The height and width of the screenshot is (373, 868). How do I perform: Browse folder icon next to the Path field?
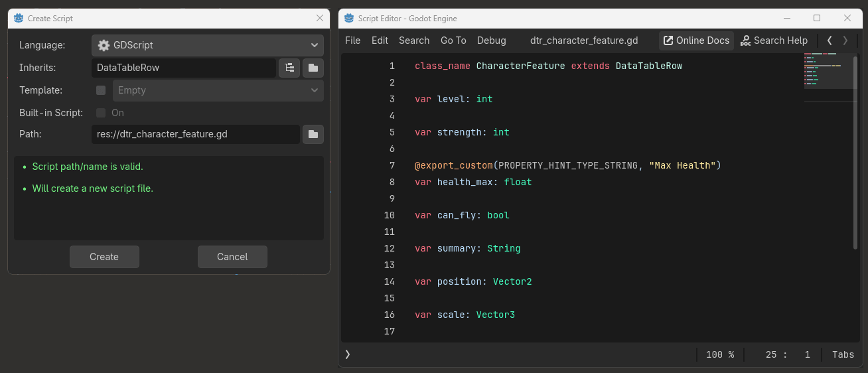point(313,134)
